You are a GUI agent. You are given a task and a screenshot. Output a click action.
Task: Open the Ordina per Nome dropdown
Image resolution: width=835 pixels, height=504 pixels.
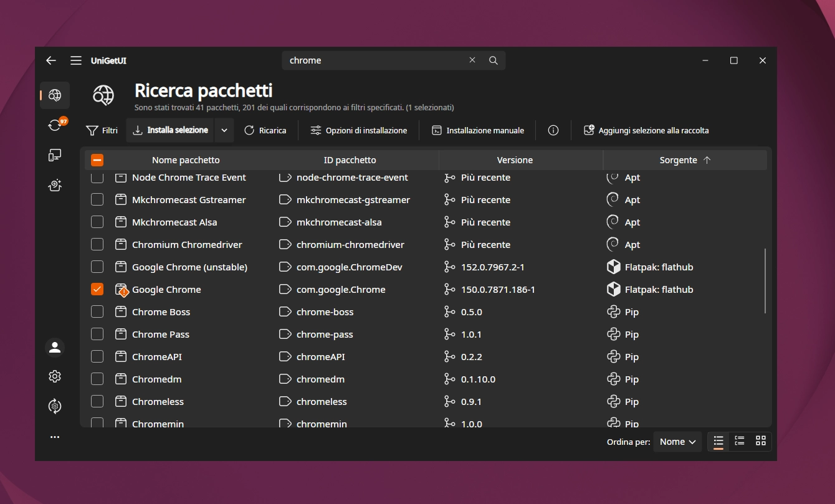(677, 442)
